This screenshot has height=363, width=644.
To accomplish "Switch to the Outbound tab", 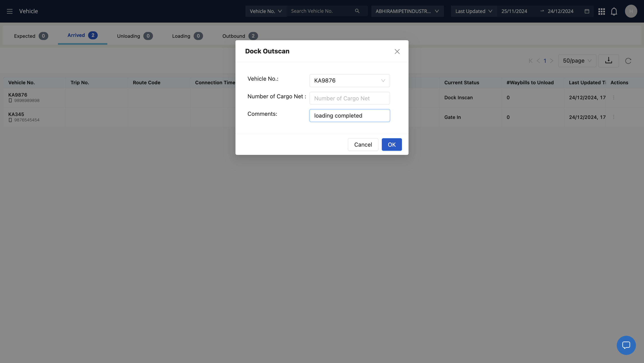I will (240, 36).
